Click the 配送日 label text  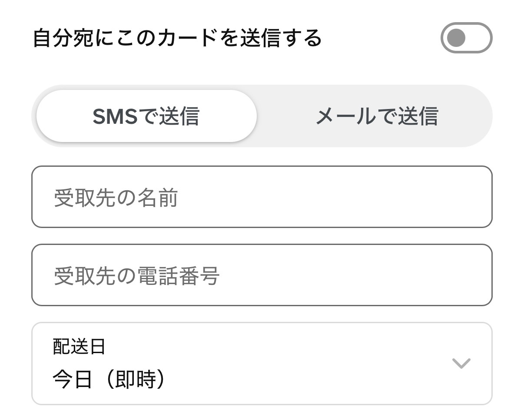(x=79, y=347)
